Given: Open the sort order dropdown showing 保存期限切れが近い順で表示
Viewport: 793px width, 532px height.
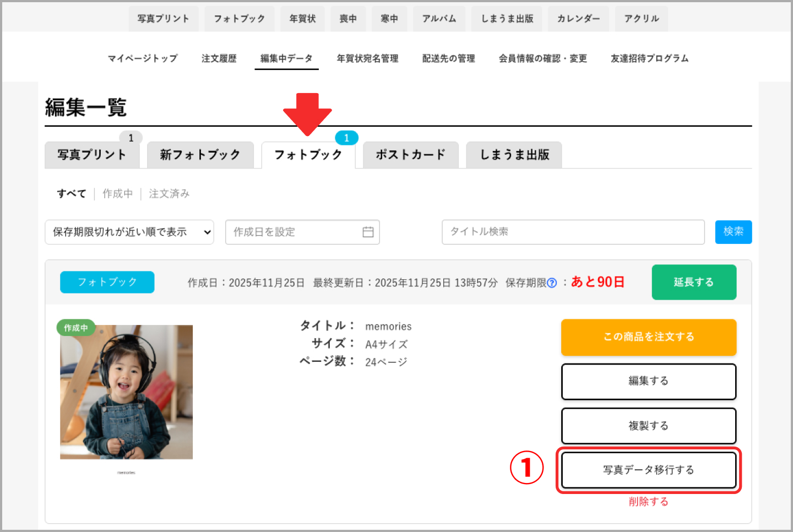Looking at the screenshot, I should 129,232.
